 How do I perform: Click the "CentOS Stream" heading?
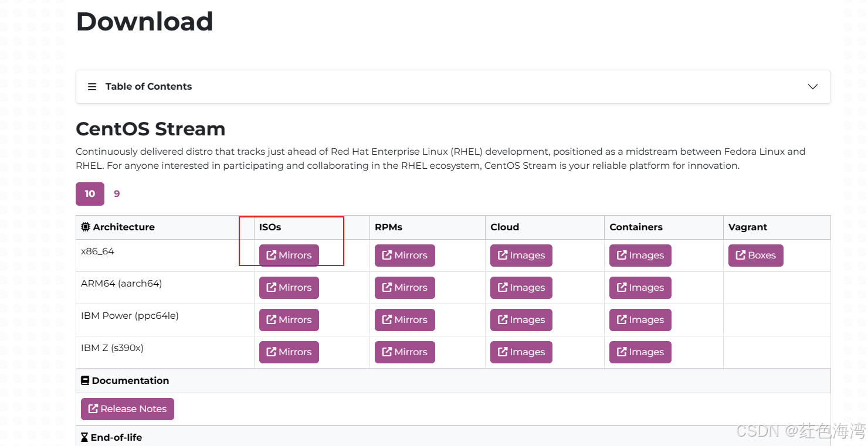151,129
